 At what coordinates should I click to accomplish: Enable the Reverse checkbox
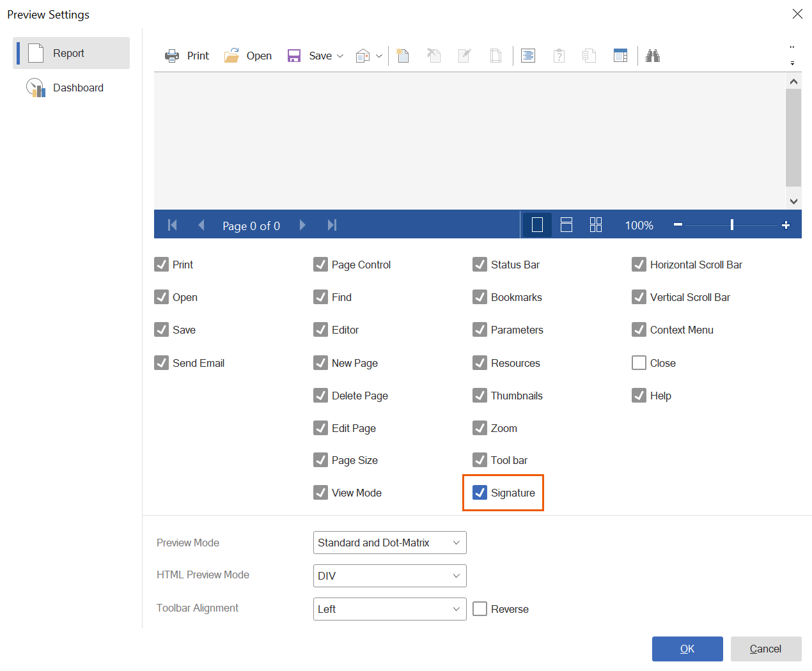click(x=480, y=609)
